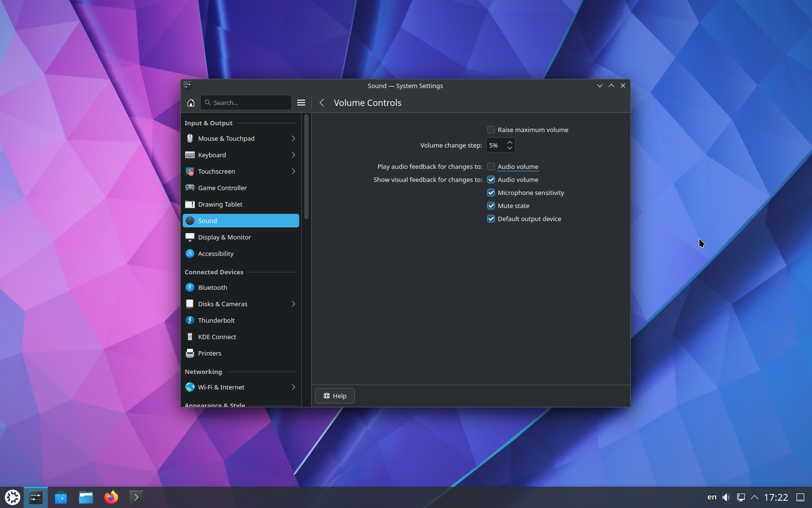The width and height of the screenshot is (812, 508).
Task: Open the Keyboard icon in sidebar
Action: click(190, 155)
